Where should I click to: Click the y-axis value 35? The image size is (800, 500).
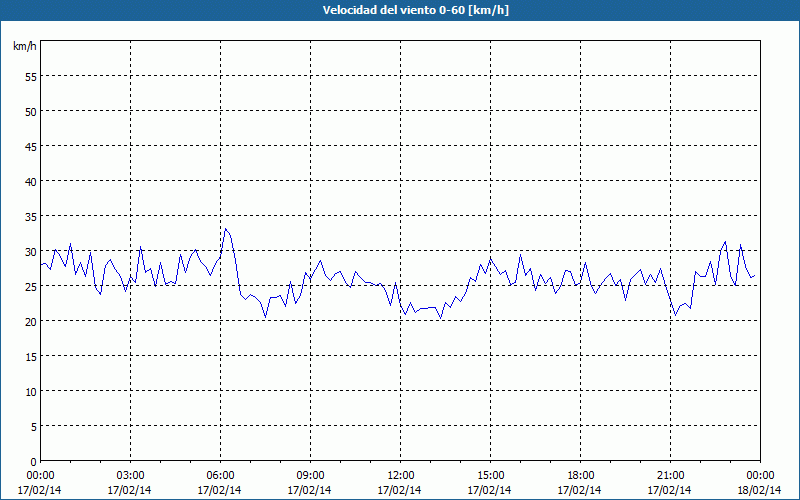pyautogui.click(x=31, y=217)
